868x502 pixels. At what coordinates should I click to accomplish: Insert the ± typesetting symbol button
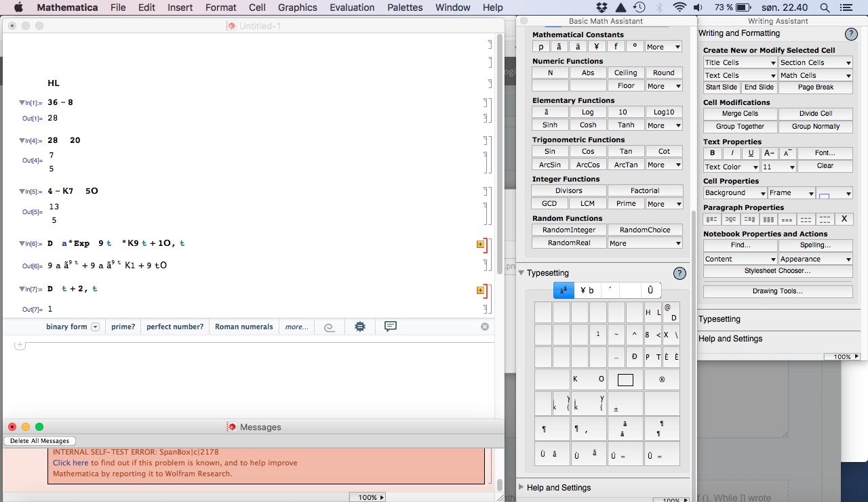coord(625,404)
